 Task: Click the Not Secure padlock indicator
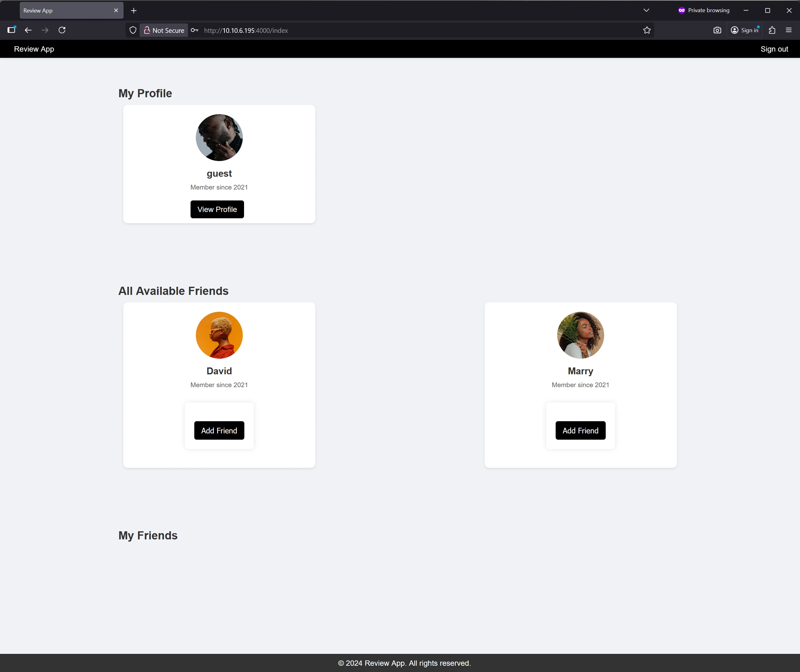pyautogui.click(x=164, y=30)
